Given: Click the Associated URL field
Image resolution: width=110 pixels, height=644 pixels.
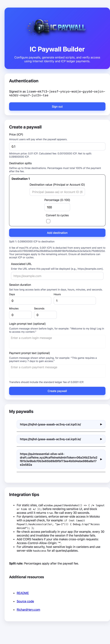Looking at the screenshot, I should [x=57, y=276].
